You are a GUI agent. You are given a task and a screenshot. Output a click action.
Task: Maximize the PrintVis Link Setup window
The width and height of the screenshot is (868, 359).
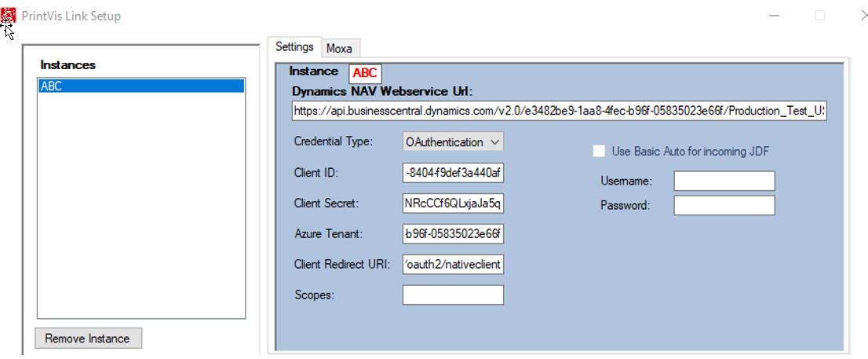click(820, 16)
